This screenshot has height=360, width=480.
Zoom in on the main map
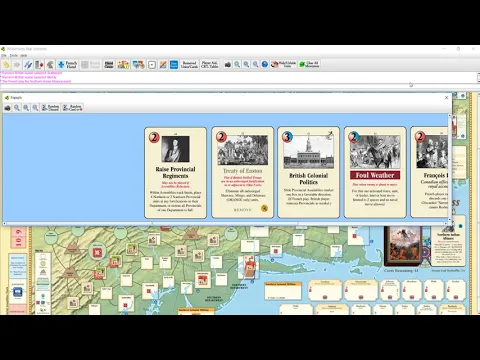237,64
